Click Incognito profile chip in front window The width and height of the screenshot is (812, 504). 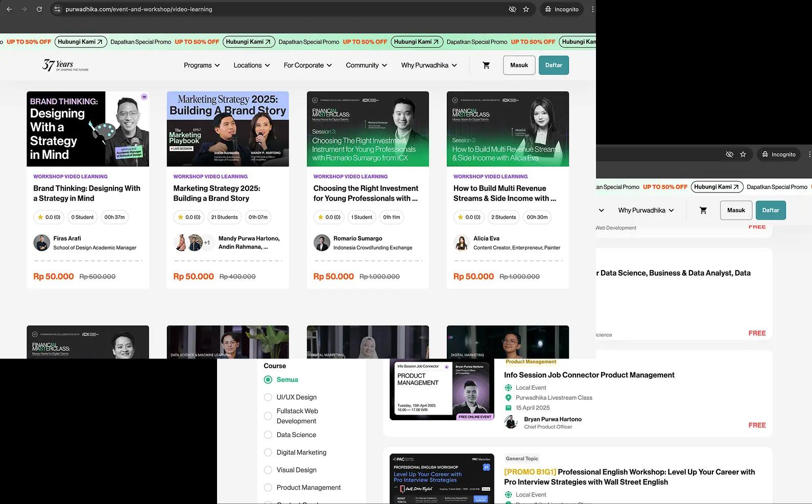(562, 9)
